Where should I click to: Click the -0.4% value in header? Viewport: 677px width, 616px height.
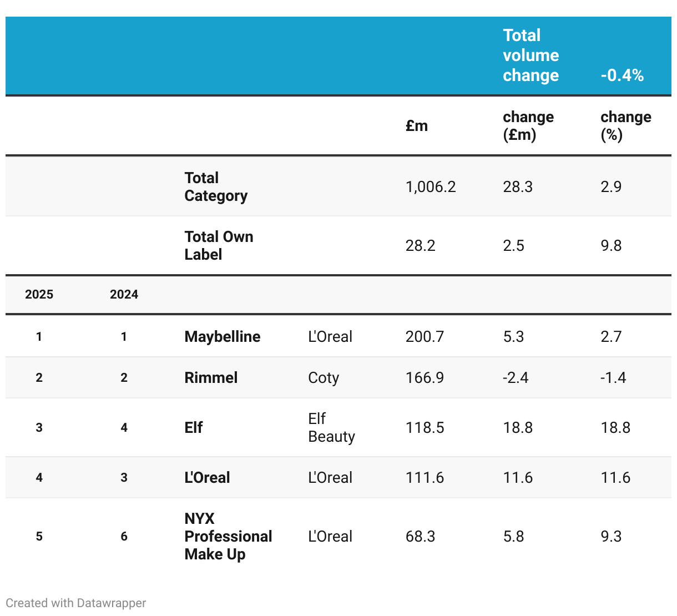click(622, 75)
